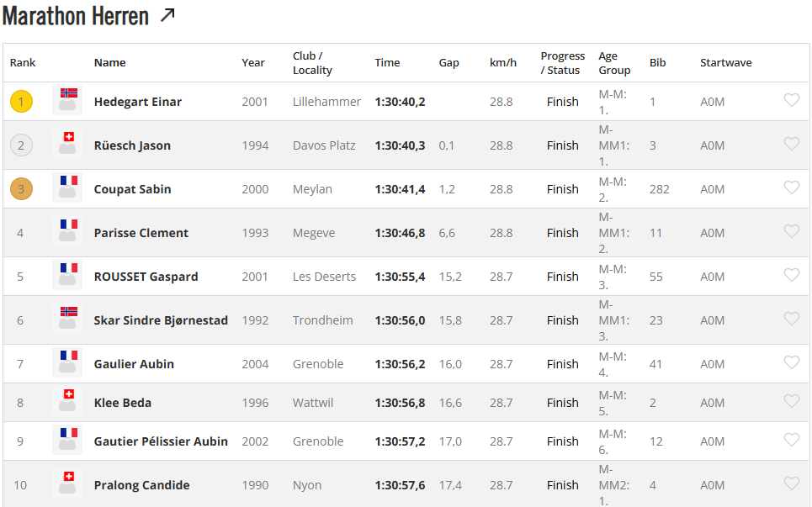Image resolution: width=812 pixels, height=507 pixels.
Task: Toggle favorite heart for Rüesch Jason
Action: [x=791, y=145]
